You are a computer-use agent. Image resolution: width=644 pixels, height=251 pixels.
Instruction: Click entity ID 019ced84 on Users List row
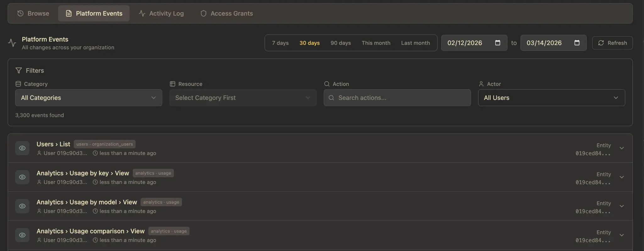593,153
